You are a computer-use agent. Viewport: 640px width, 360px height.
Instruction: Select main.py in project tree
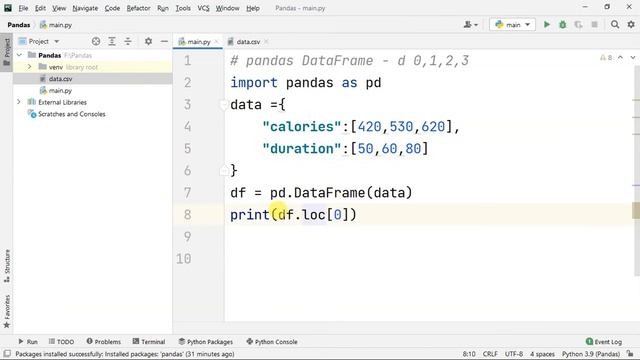tap(60, 91)
